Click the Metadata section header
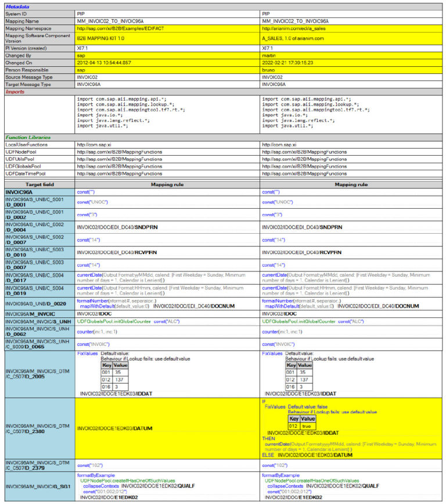Image resolution: width=446 pixels, height=504 pixels. point(17,6)
